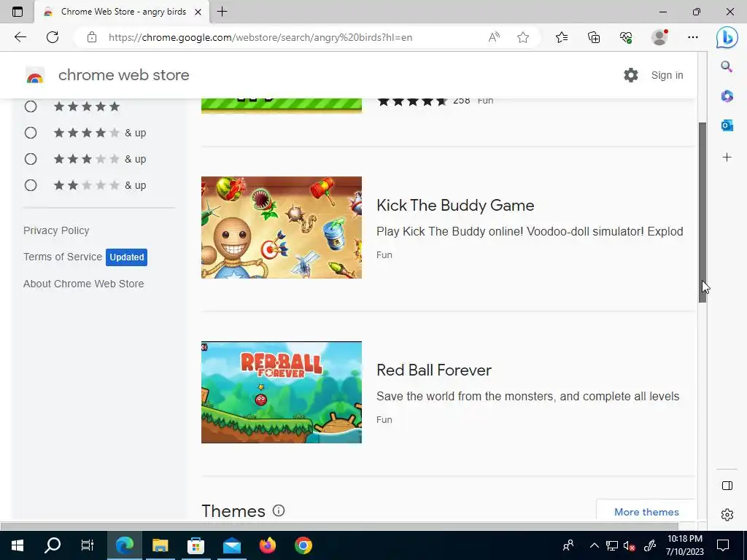This screenshot has height=560, width=747.
Task: Click Sign in link
Action: click(x=667, y=75)
